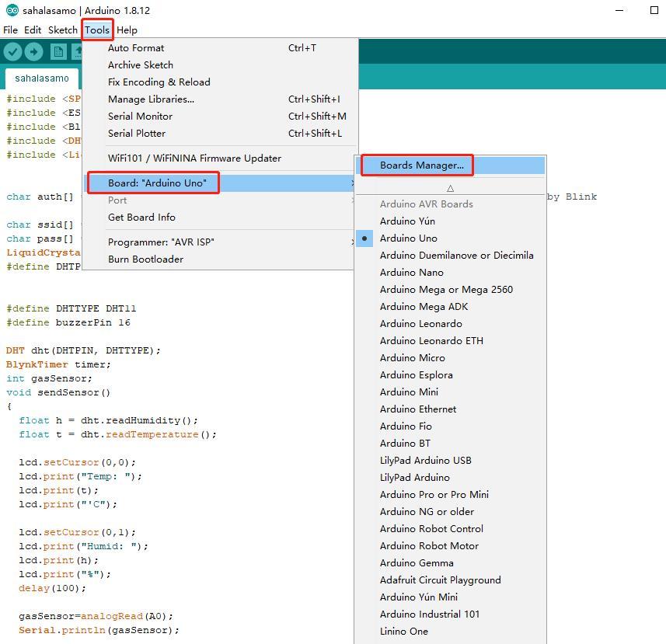This screenshot has width=666, height=644.
Task: Open the Sketch menu
Action: 62,30
